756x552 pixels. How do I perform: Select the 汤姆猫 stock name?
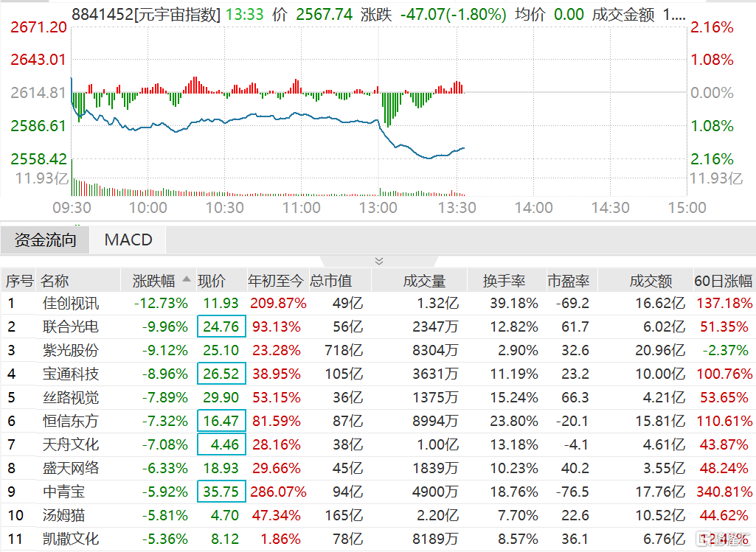click(63, 515)
